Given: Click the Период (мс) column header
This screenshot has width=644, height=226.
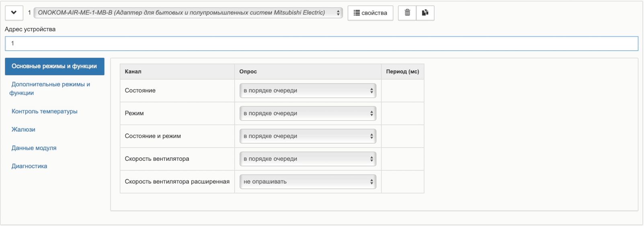Looking at the screenshot, I should tap(402, 72).
